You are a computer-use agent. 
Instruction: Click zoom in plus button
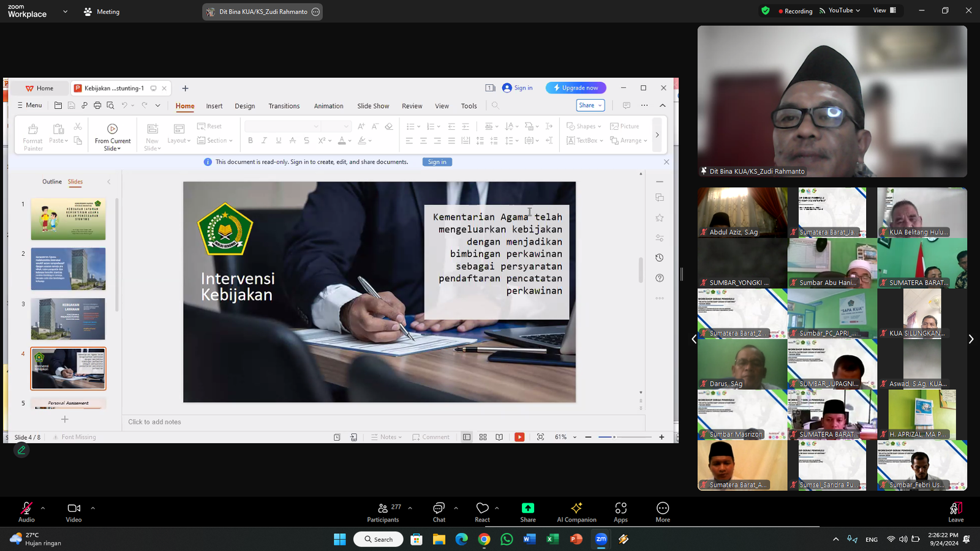661,437
